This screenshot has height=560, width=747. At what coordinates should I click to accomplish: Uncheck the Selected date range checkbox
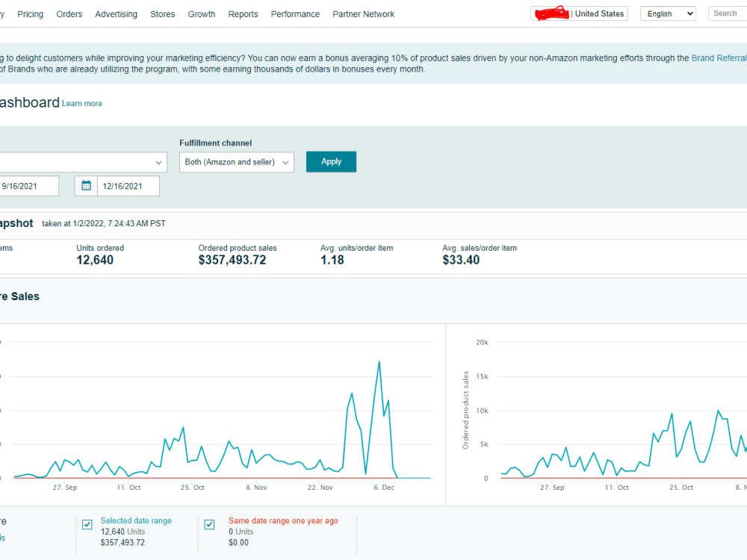coord(87,524)
